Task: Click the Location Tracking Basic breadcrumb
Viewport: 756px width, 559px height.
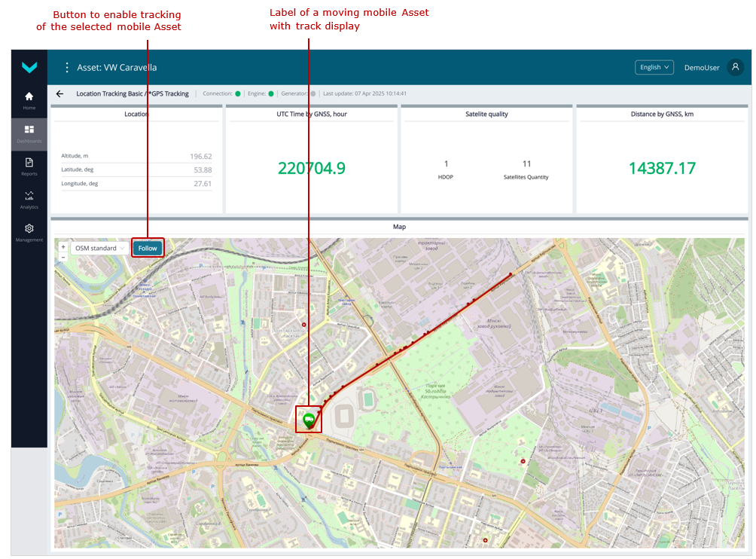Action: (132, 94)
